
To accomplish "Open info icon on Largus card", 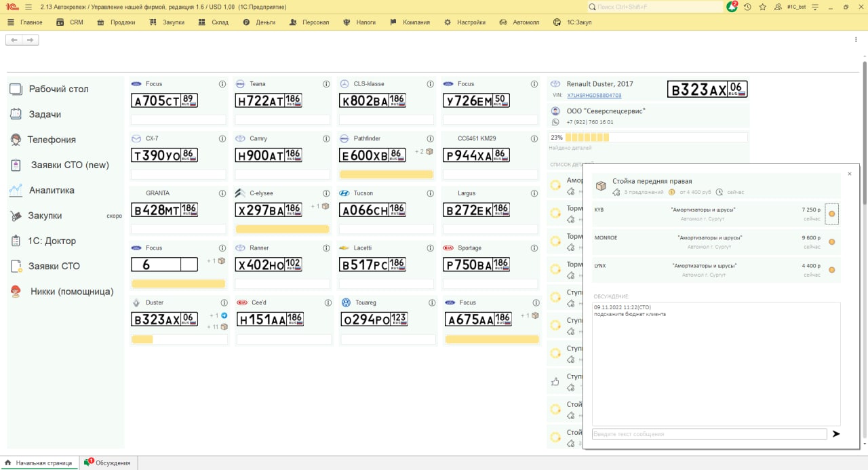I will click(x=534, y=193).
